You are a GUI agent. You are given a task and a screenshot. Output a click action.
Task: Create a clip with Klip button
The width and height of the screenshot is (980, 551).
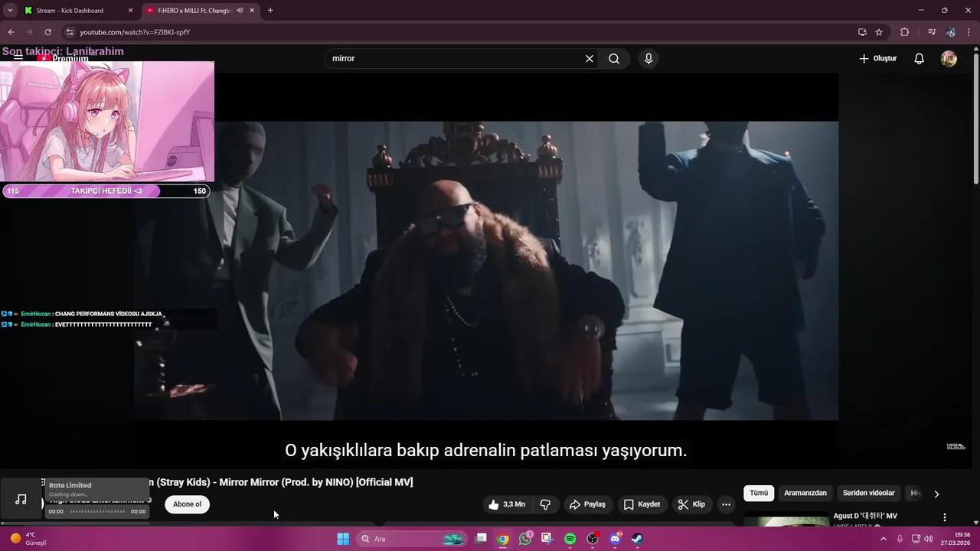point(691,504)
